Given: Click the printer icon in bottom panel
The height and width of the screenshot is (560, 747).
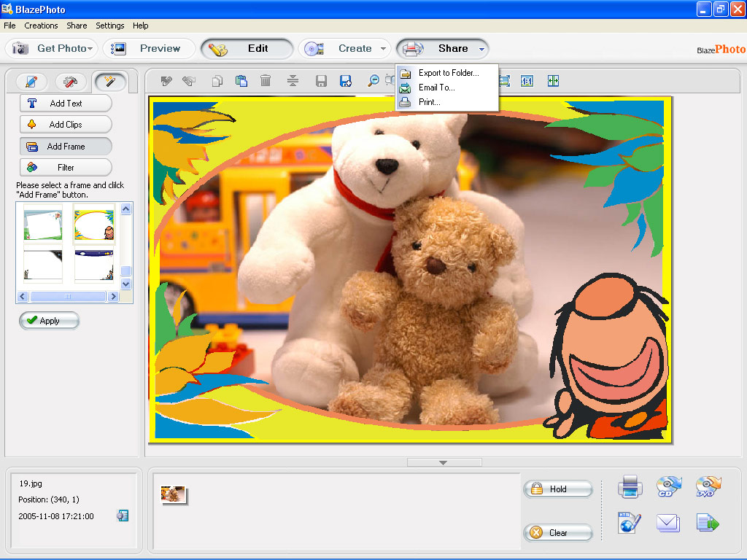Looking at the screenshot, I should tap(630, 486).
